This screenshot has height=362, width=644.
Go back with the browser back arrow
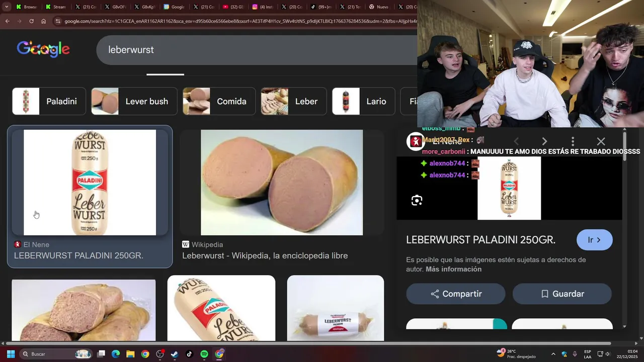coord(7,21)
